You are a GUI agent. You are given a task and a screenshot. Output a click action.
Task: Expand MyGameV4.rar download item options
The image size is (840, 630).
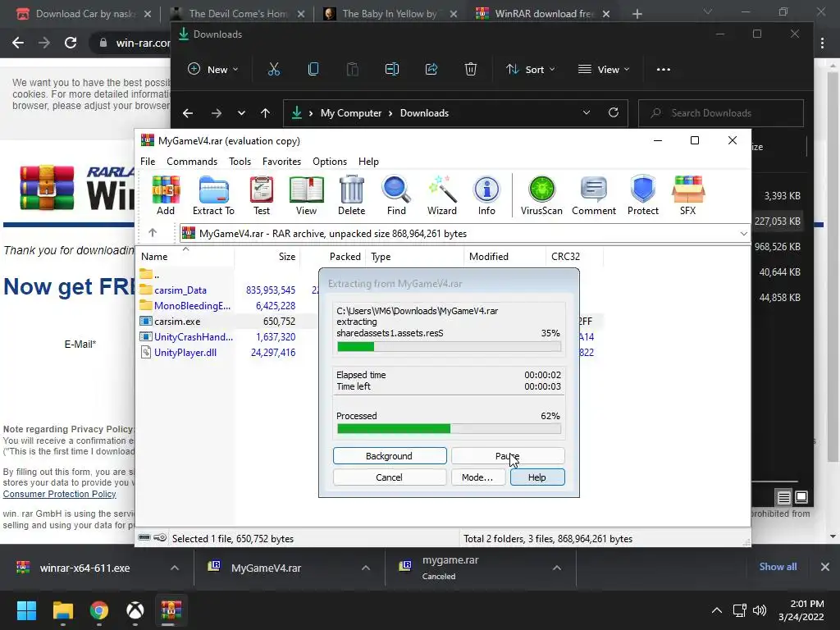tap(365, 568)
